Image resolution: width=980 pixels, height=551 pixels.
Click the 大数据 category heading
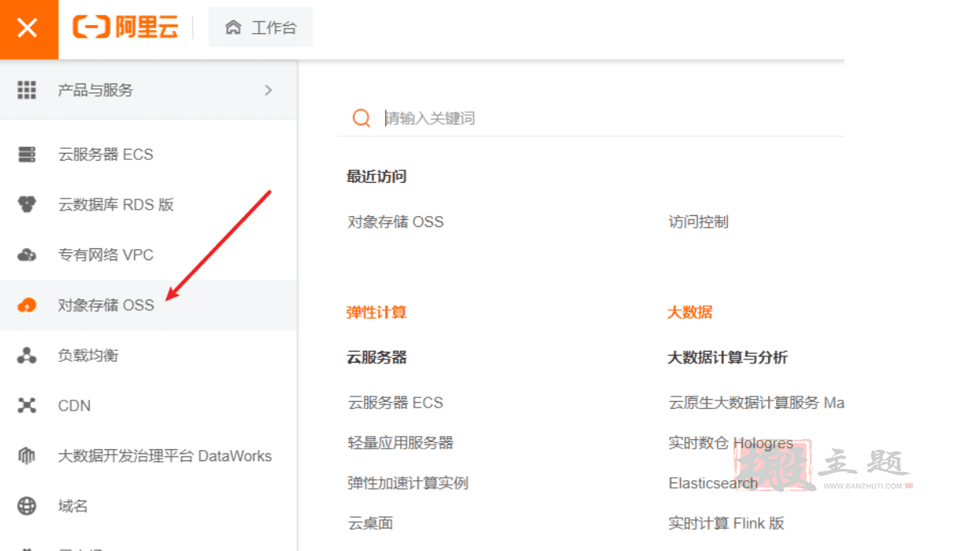(x=690, y=312)
